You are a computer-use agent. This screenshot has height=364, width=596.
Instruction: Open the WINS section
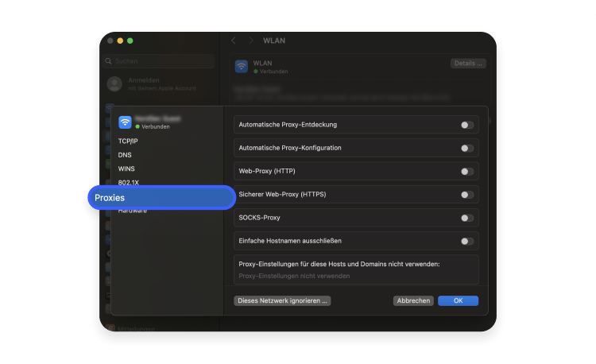(x=126, y=168)
